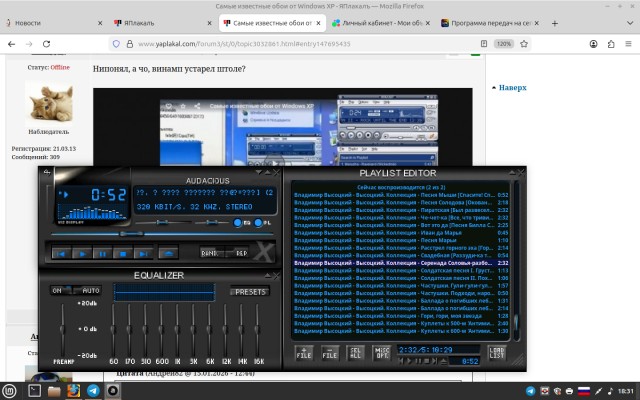Select track 'Гори, гори, моя звезда'

pyautogui.click(x=401, y=316)
